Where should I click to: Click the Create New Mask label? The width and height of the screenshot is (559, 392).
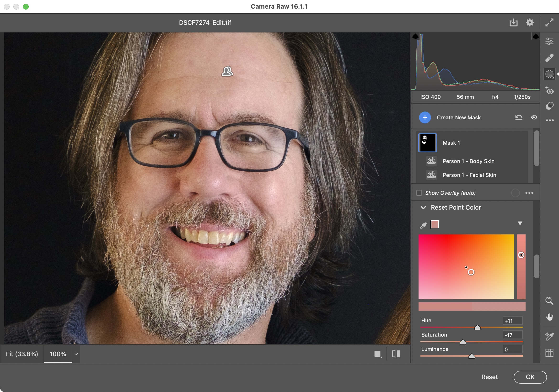point(458,117)
